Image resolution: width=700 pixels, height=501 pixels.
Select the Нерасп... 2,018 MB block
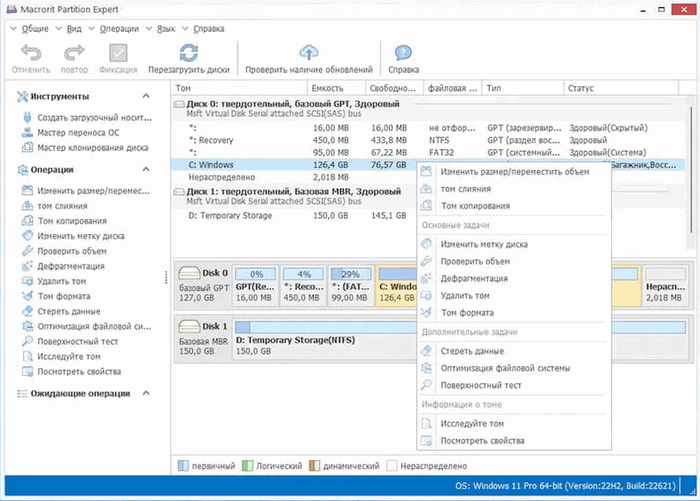665,286
